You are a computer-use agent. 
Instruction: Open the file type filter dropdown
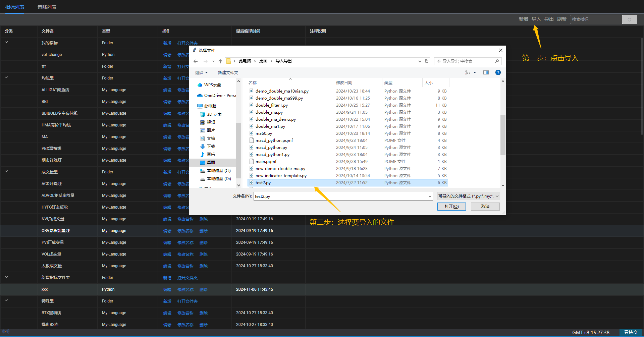[x=469, y=196]
